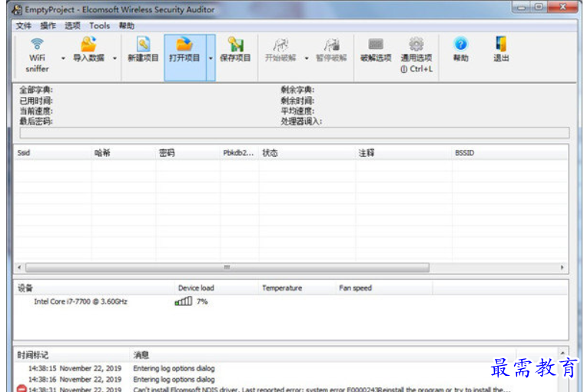Click the 设备 device column header
The image size is (584, 392).
(x=94, y=287)
